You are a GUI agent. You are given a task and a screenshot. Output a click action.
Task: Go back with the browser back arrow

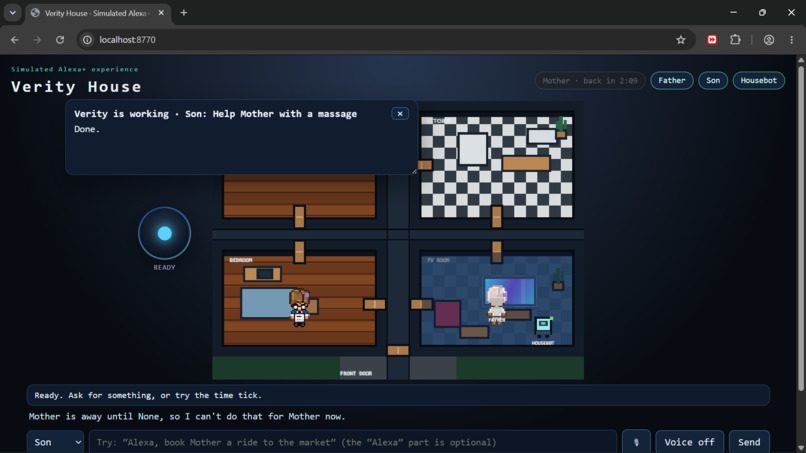pos(15,40)
